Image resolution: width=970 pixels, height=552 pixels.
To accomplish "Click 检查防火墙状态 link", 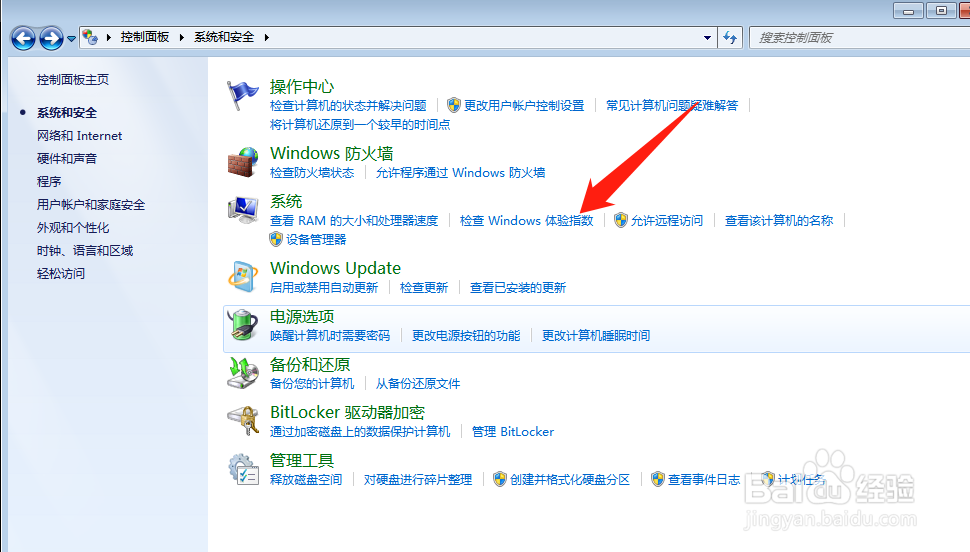I will tap(312, 173).
